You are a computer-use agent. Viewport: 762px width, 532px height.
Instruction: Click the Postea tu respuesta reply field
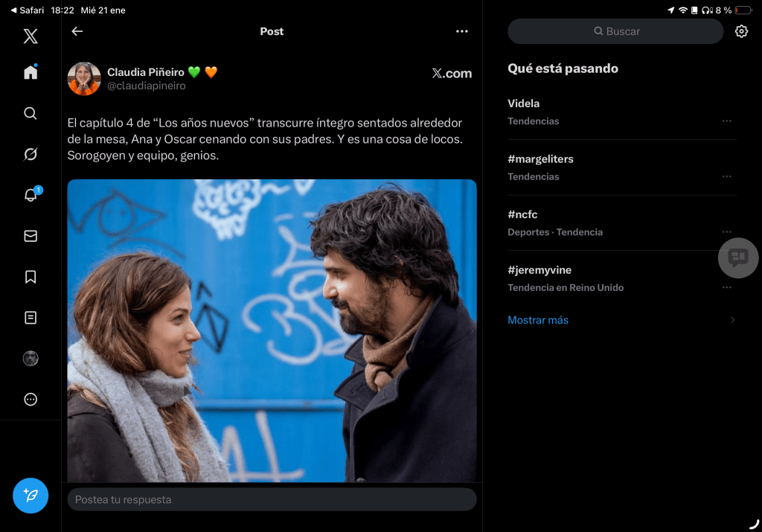[x=272, y=499]
